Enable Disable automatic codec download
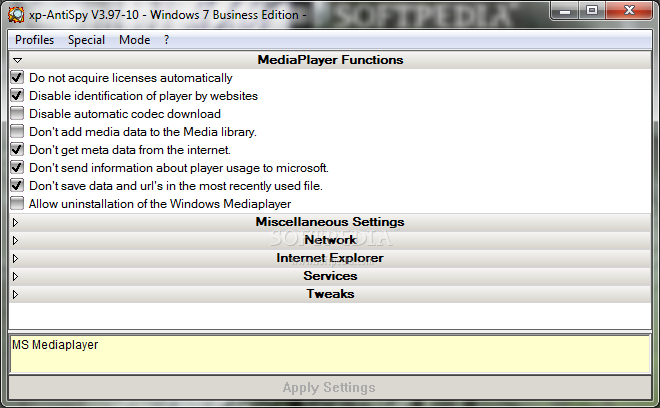This screenshot has height=408, width=660. 17,113
